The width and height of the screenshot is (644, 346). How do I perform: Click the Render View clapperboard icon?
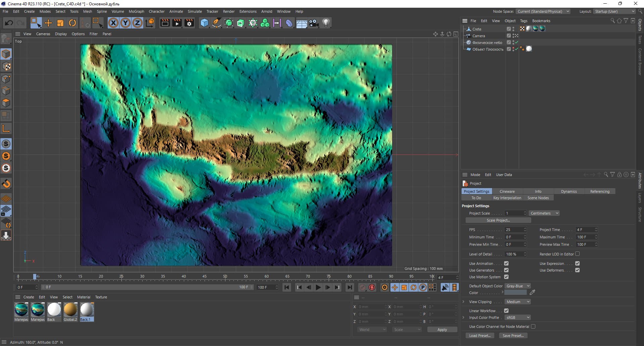point(165,23)
